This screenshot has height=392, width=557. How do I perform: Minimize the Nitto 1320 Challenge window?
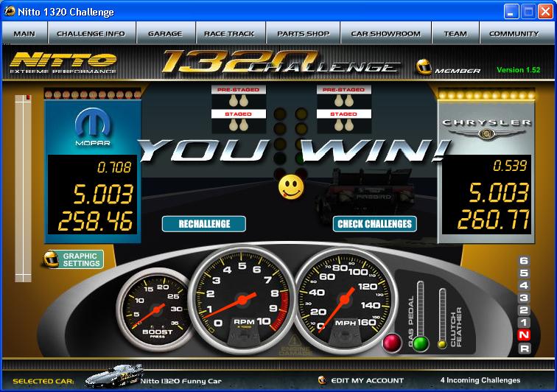coord(511,12)
